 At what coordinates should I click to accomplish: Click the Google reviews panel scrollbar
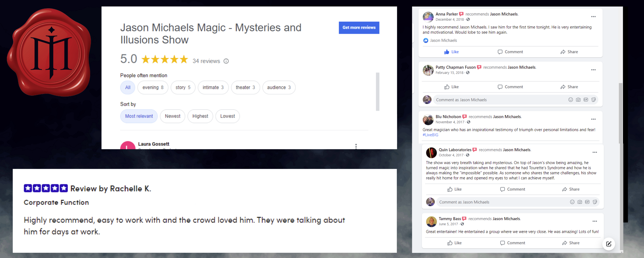377,92
